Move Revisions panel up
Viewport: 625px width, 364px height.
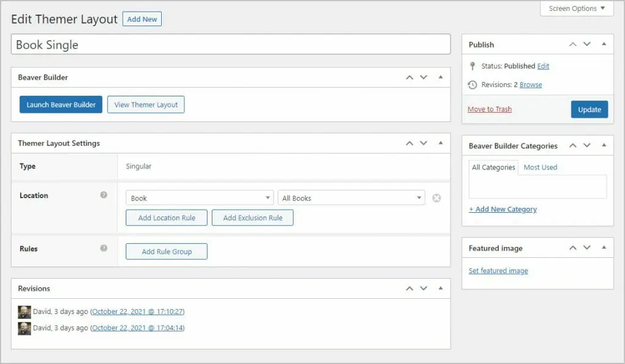point(410,288)
